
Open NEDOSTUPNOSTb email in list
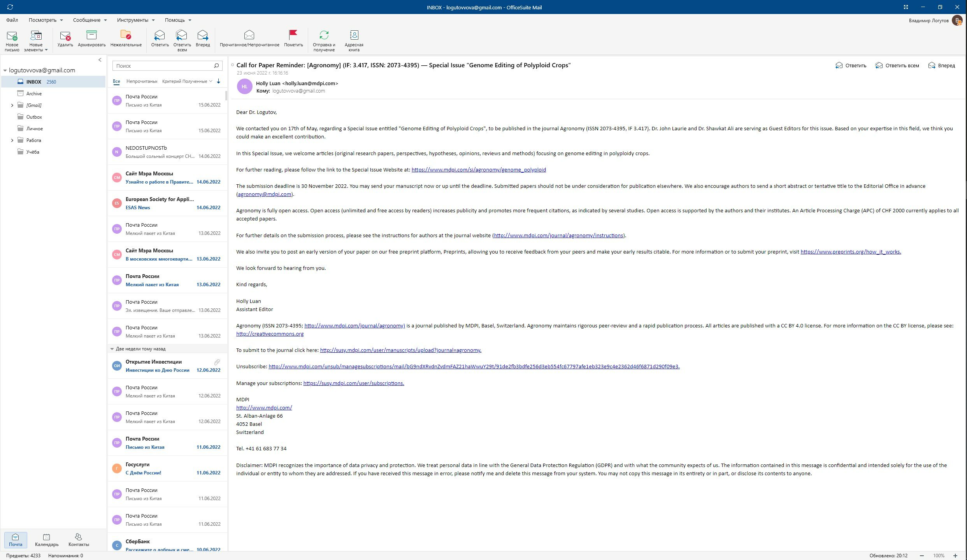coord(168,152)
